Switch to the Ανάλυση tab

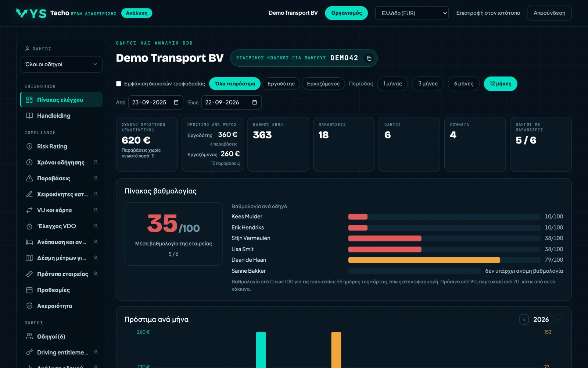click(137, 13)
